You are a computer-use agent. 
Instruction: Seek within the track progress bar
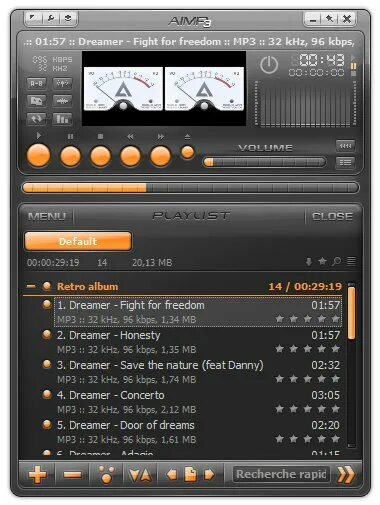190,188
